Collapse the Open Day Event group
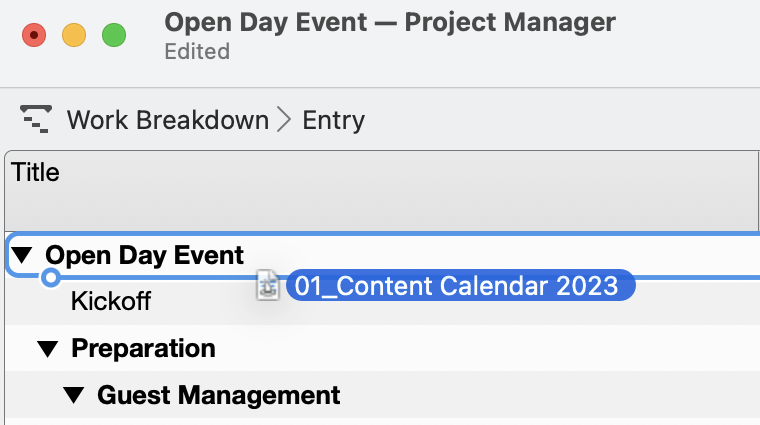This screenshot has width=760, height=425. coord(22,255)
